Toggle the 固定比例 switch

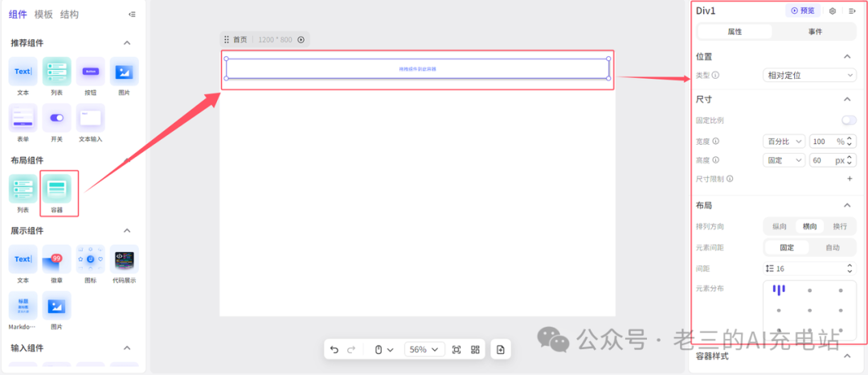pyautogui.click(x=849, y=120)
